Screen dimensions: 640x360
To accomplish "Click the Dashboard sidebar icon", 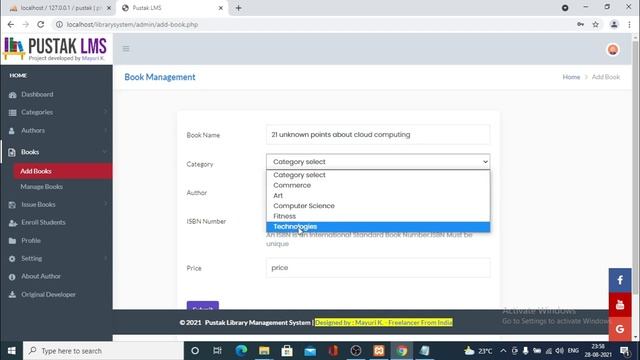I will click(x=12, y=95).
